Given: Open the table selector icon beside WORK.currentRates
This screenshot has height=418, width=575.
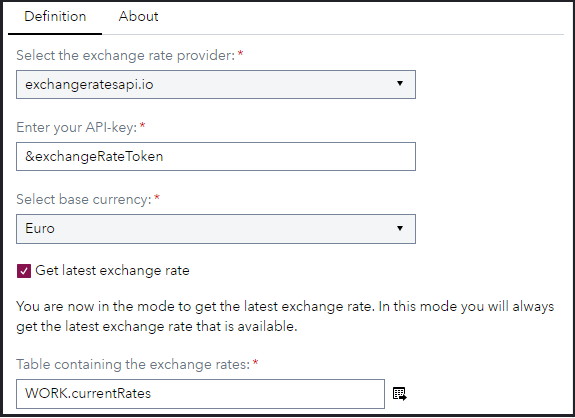Looking at the screenshot, I should click(399, 394).
